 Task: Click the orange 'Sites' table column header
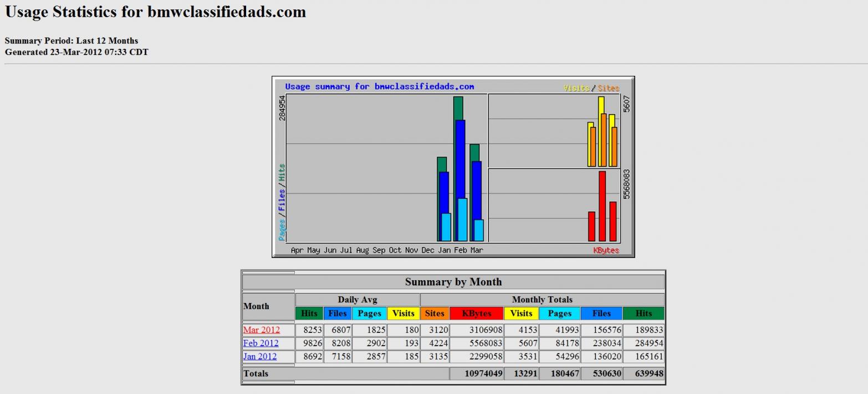pyautogui.click(x=435, y=314)
